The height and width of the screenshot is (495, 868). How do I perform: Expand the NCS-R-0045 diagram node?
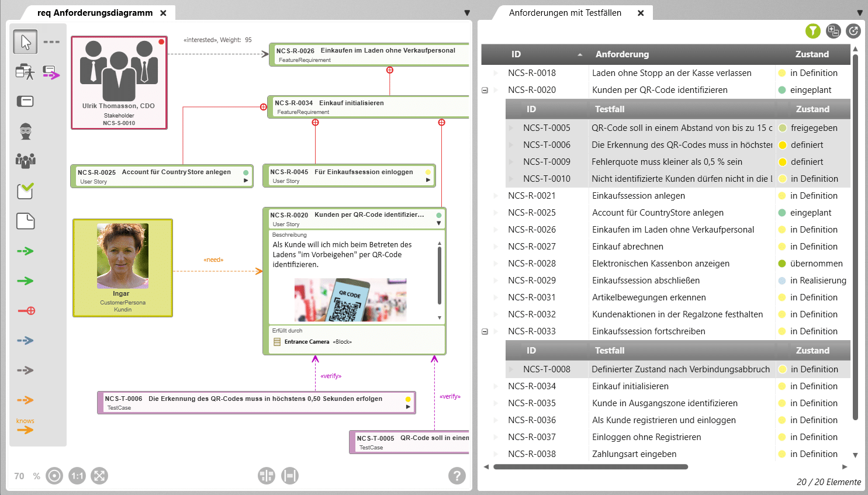(428, 180)
